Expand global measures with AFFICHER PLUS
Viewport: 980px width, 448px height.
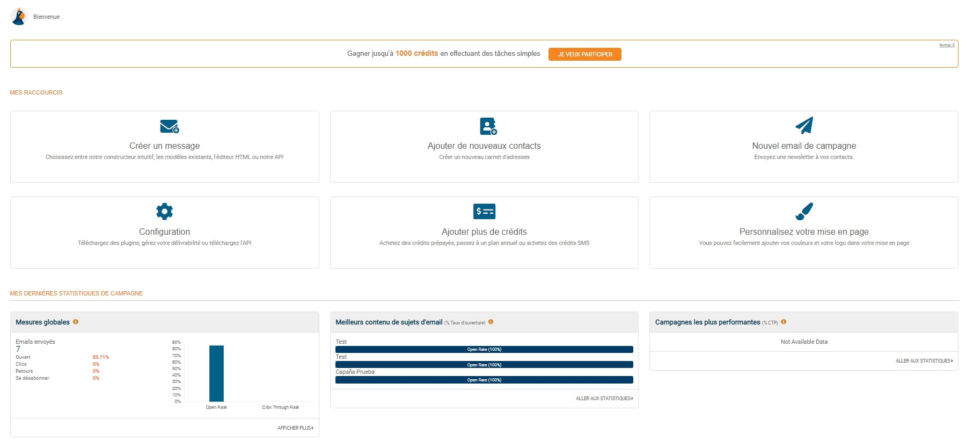(295, 428)
